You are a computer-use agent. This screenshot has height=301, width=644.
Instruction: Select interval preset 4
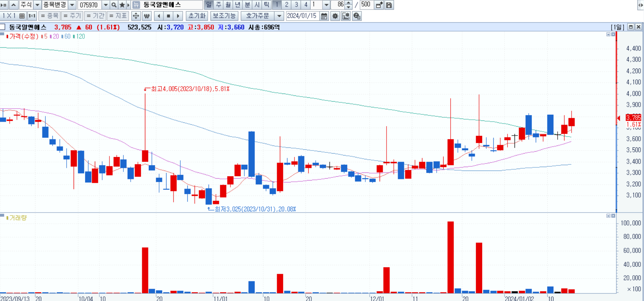coord(306,5)
